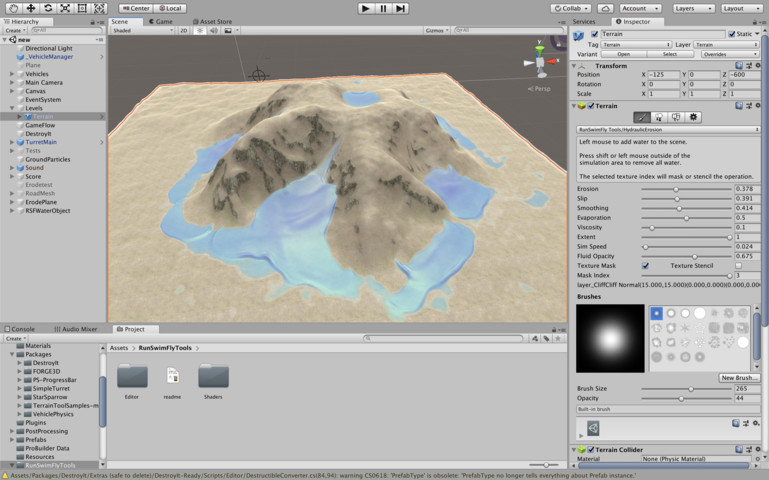Screen dimensions: 769x480
Task: Toggle Center pivot mode
Action: click(136, 8)
